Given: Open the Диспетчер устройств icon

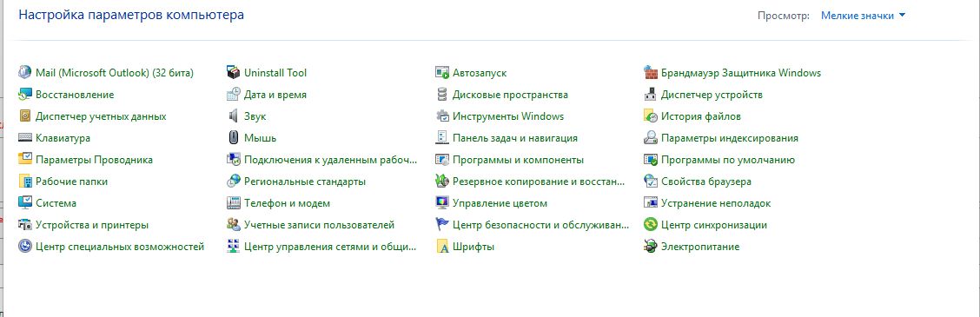Looking at the screenshot, I should click(651, 95).
